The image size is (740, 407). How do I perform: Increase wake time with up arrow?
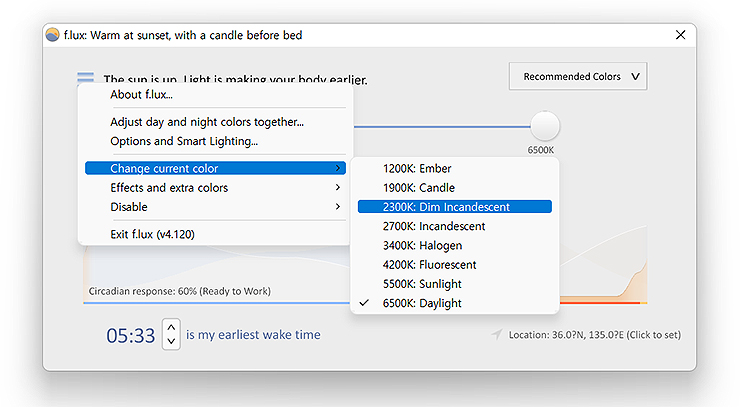171,327
